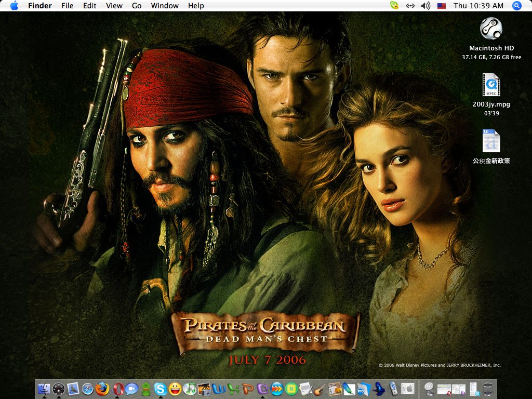This screenshot has height=399, width=532.
Task: Select the Macintosh HD drive icon
Action: [491, 29]
